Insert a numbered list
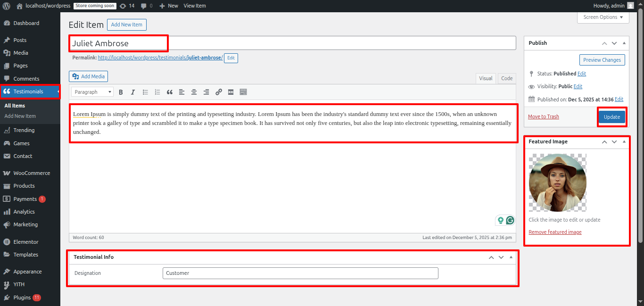The width and height of the screenshot is (644, 306). 157,92
